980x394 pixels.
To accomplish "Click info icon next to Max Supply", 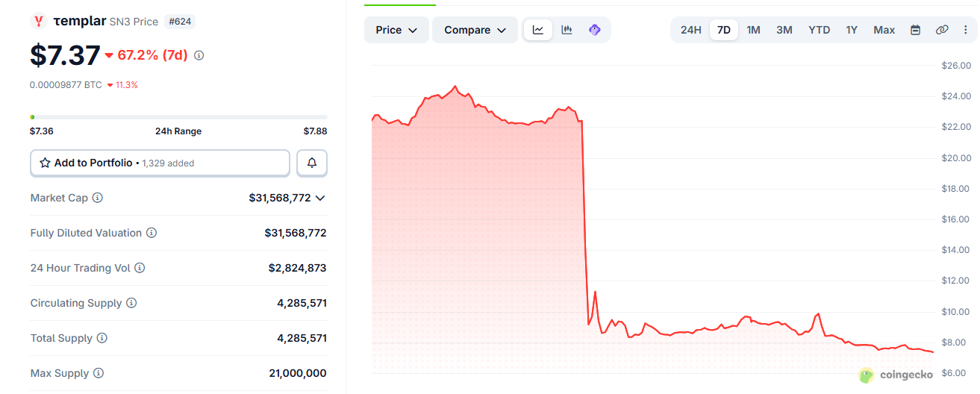I will click(99, 373).
